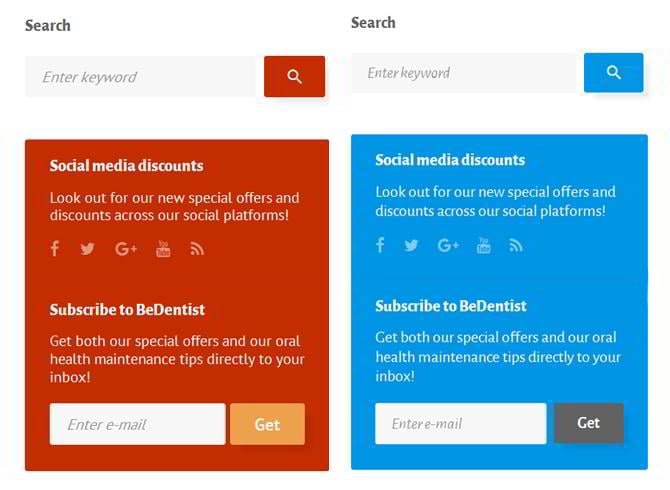
Task: Open Google Plus icon in red panel
Action: [126, 249]
